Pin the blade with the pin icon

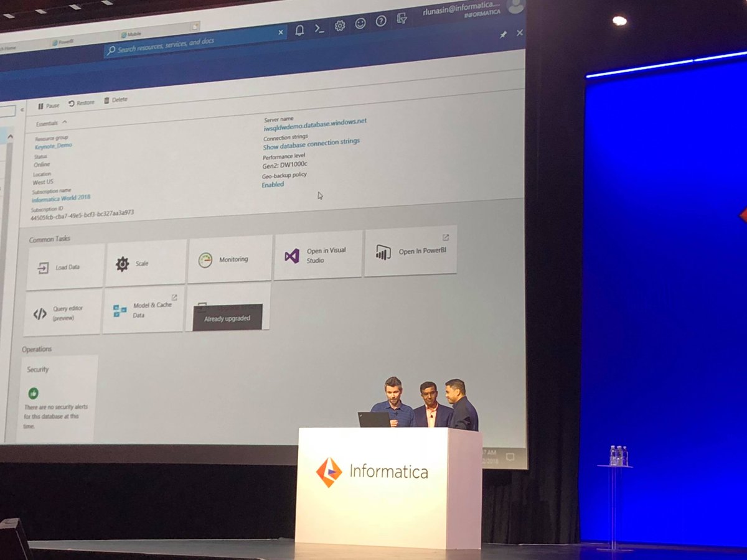(503, 35)
